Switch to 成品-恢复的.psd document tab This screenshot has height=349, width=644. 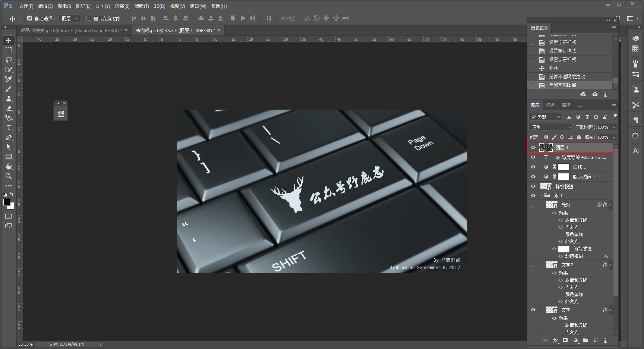71,31
